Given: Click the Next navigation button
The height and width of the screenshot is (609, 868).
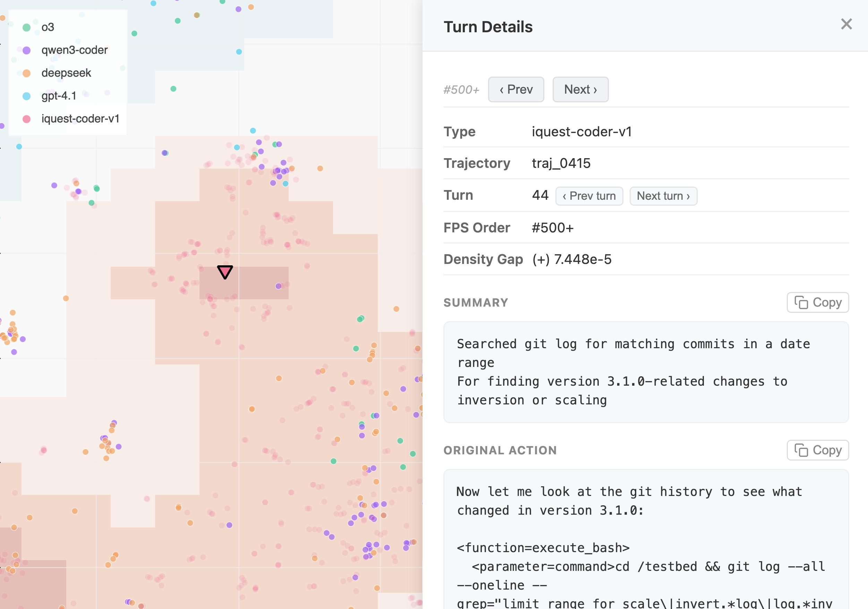Looking at the screenshot, I should click(580, 89).
